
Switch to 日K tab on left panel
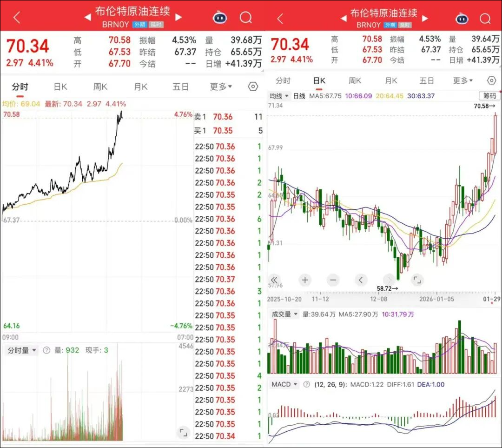[x=60, y=87]
